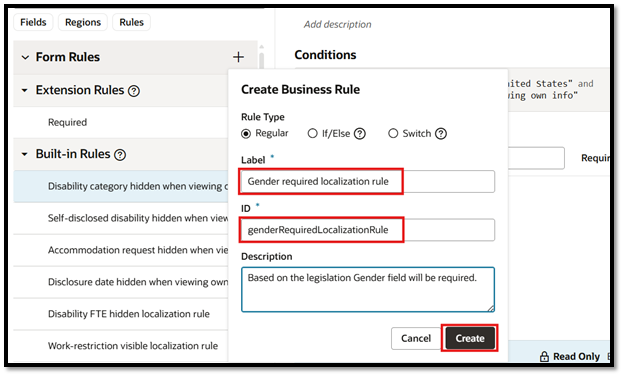Select the Required extension rule

(x=121, y=123)
